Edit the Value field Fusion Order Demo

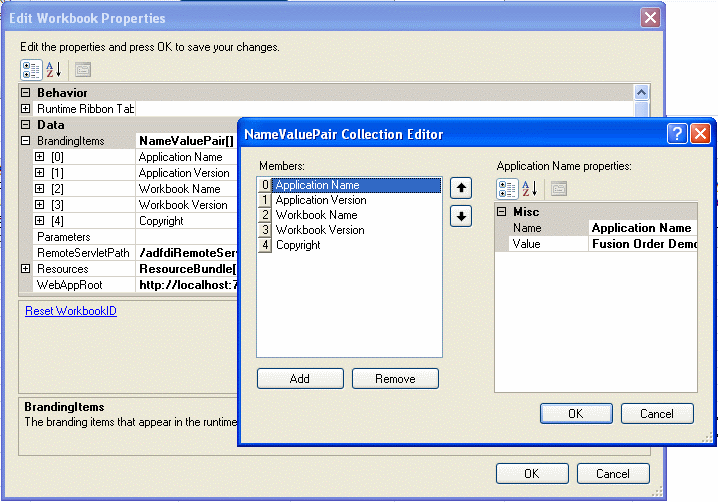pos(642,244)
